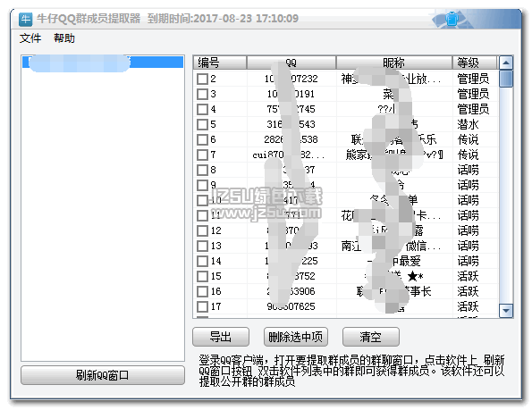Screen dimensions: 532x410
Task: Open the 文件 menu
Action: pos(30,38)
